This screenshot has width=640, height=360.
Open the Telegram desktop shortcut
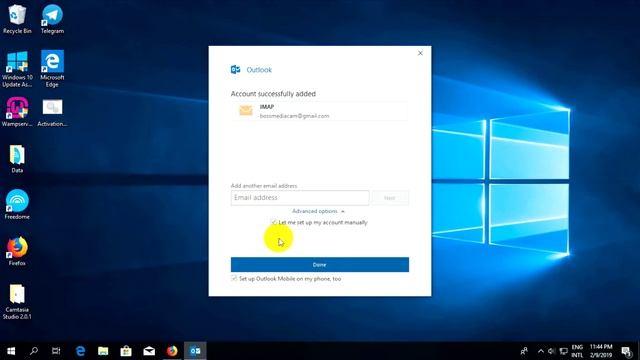(x=52, y=19)
